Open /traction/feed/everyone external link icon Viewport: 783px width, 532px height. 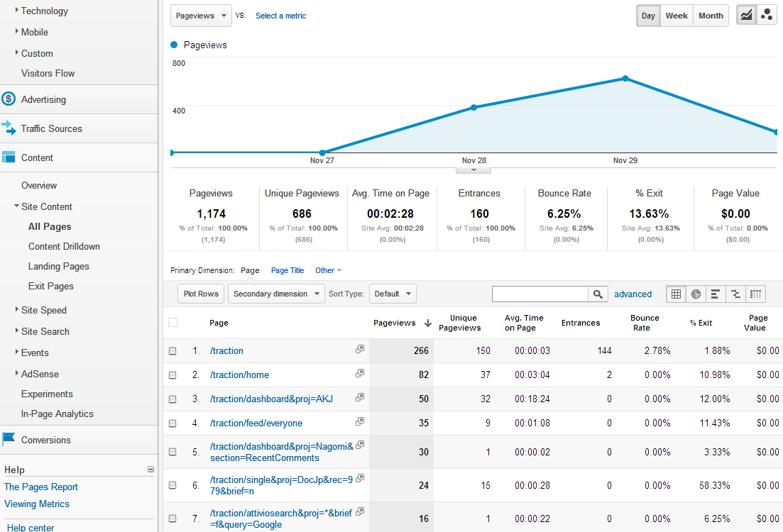pyautogui.click(x=359, y=422)
